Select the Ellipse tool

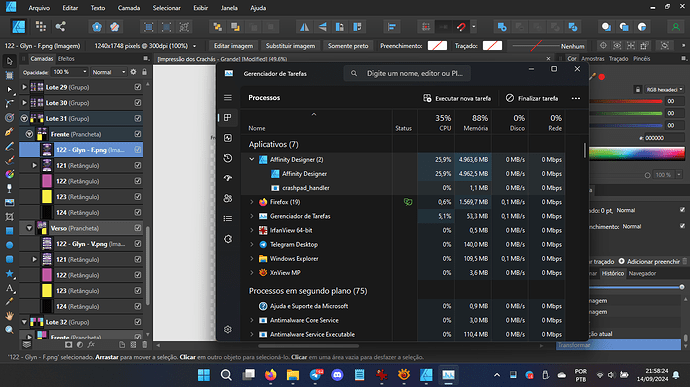pos(9,245)
